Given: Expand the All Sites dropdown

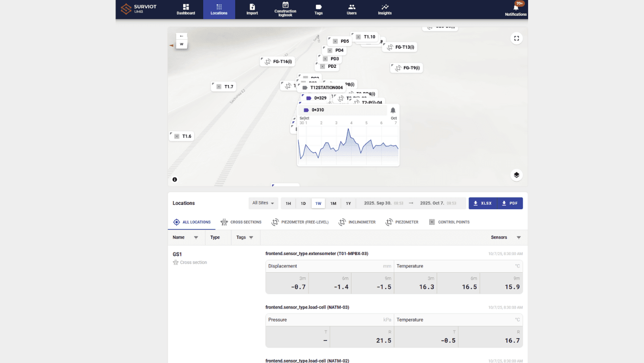Looking at the screenshot, I should pos(263,203).
